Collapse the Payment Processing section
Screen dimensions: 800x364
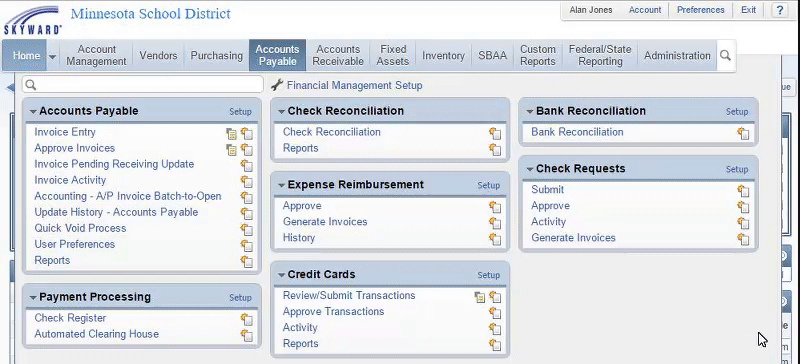click(33, 297)
